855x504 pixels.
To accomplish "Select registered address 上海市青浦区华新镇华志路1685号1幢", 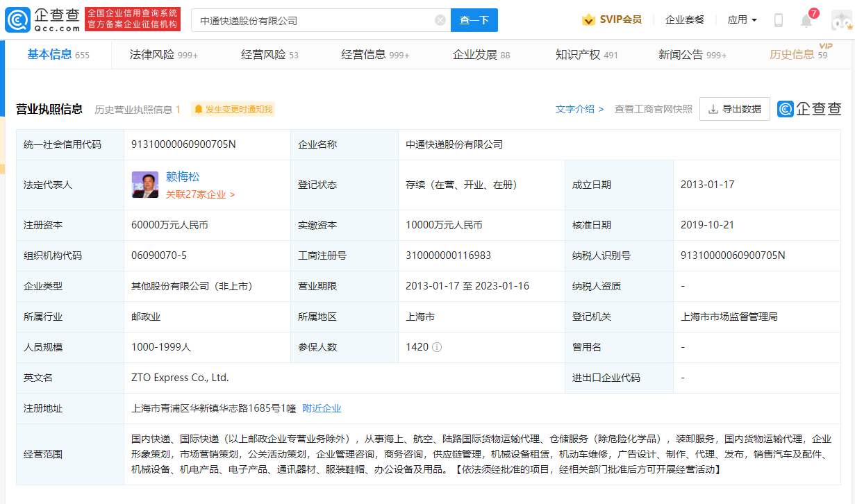I will click(214, 408).
